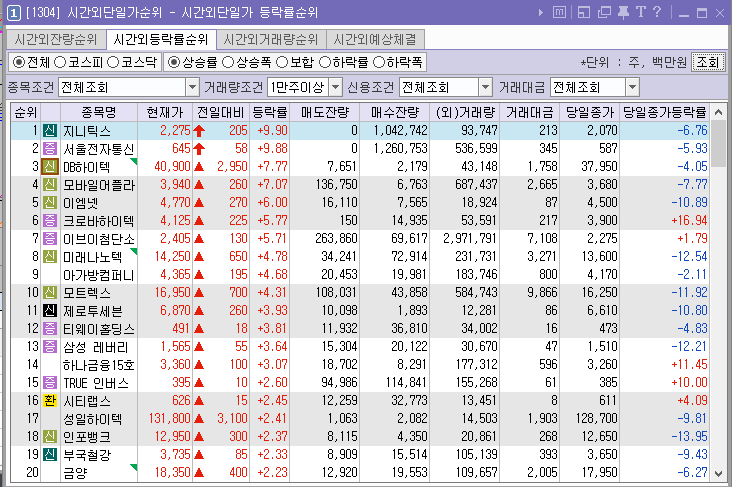The height and width of the screenshot is (487, 732).
Task: Click the 신 badge next to 인포뱅크
Action: click(x=50, y=437)
